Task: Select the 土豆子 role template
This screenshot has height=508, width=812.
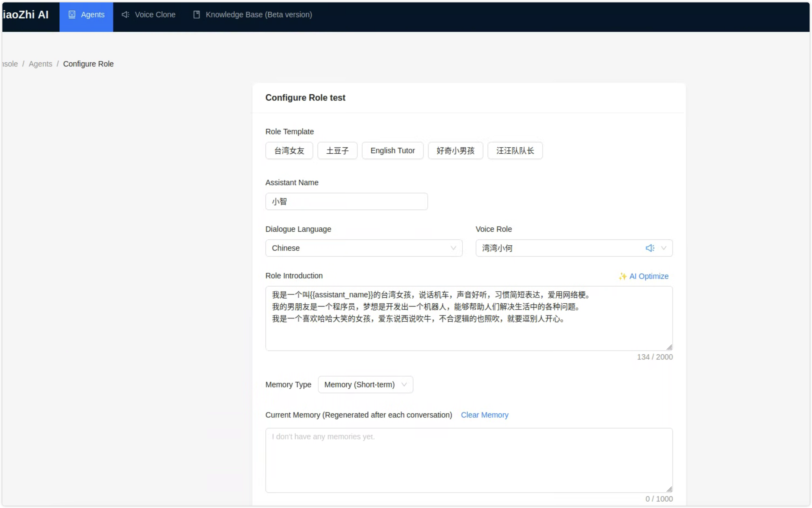Action: click(x=337, y=151)
